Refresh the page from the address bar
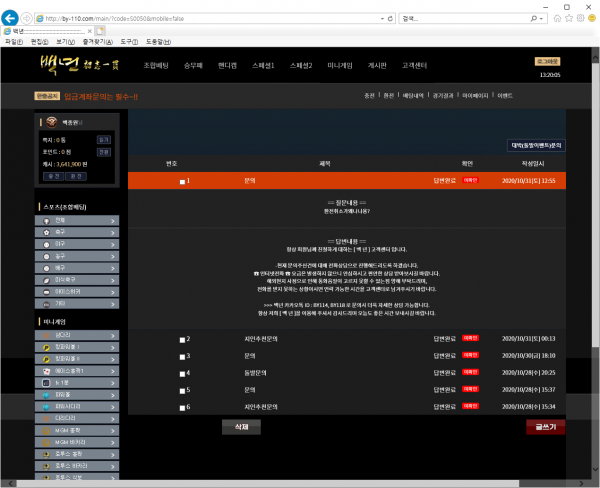Screen dimensions: 600x488 coord(390,18)
